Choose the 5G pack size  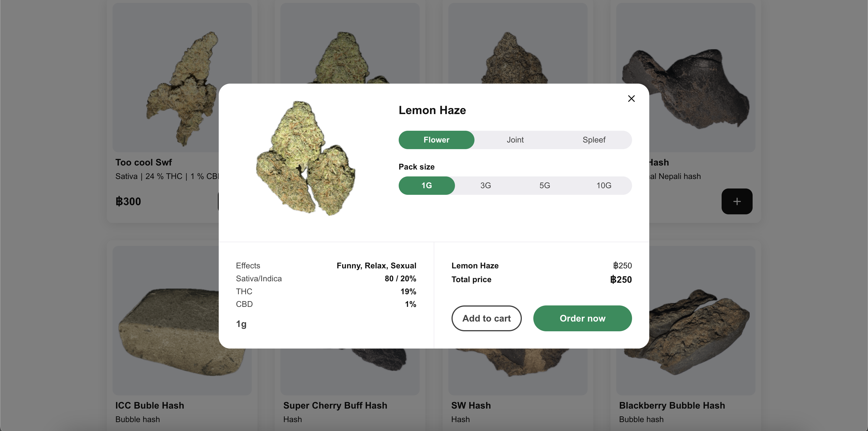pyautogui.click(x=545, y=186)
